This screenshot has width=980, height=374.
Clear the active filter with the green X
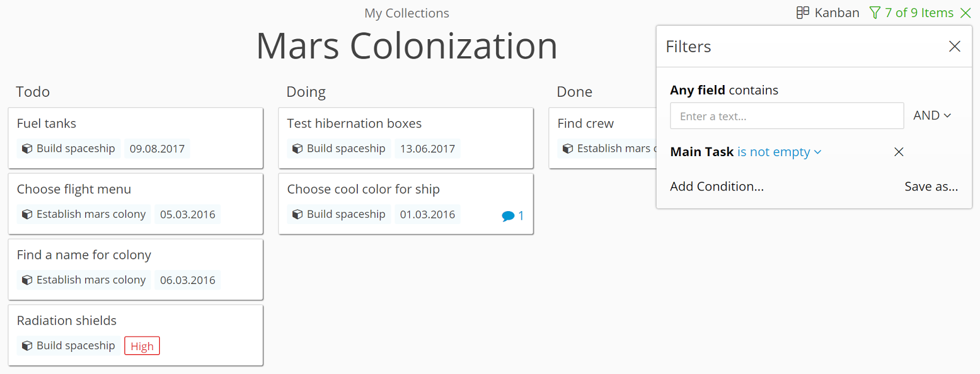966,13
